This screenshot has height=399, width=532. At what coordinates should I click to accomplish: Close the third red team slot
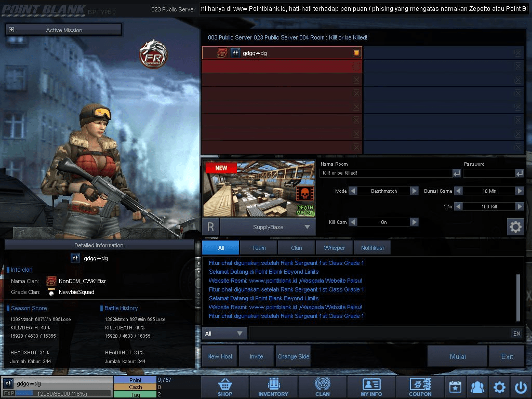(356, 79)
